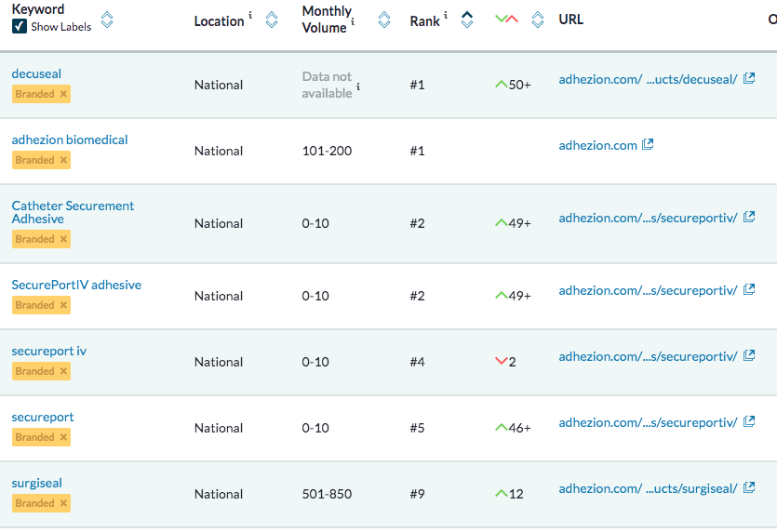The image size is (777, 532).
Task: Open the decuseal keyword link
Action: (x=36, y=73)
